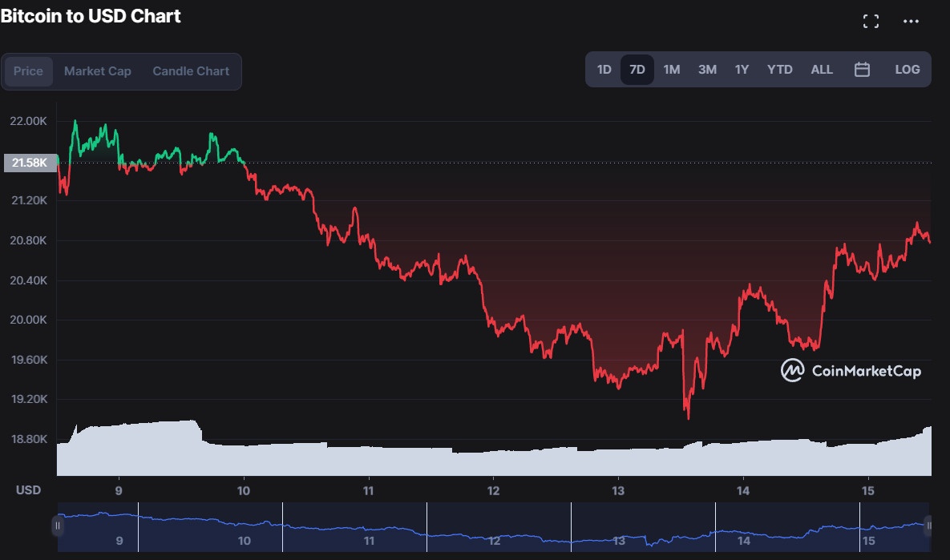Switch to the Price tab
The width and height of the screenshot is (950, 560).
point(28,71)
